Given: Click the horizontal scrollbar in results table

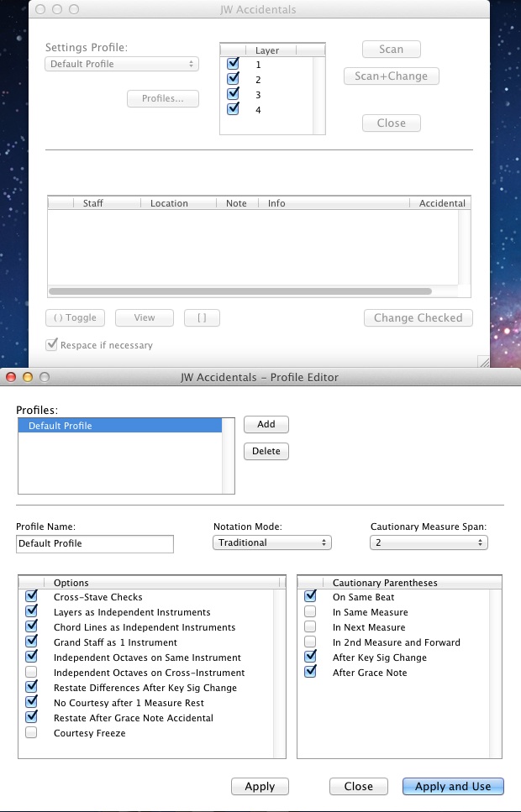Looking at the screenshot, I should (240, 291).
